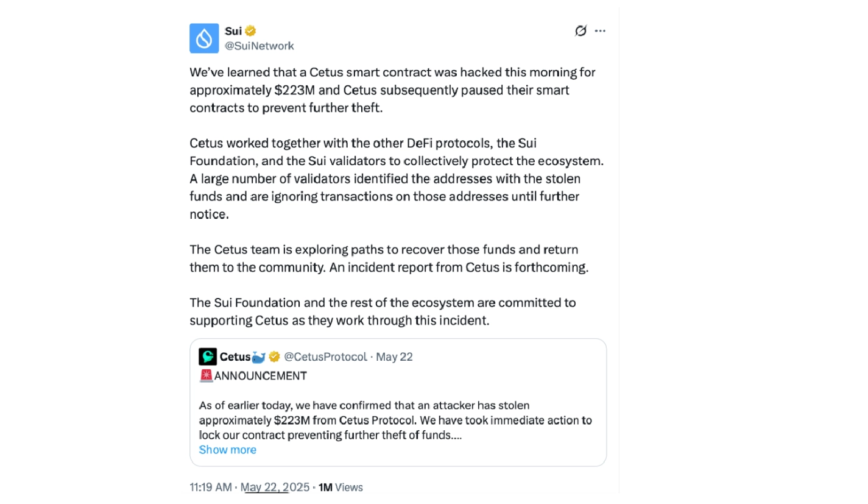The image size is (868, 504).
Task: Open the May 22, 2025 date link
Action: click(275, 487)
